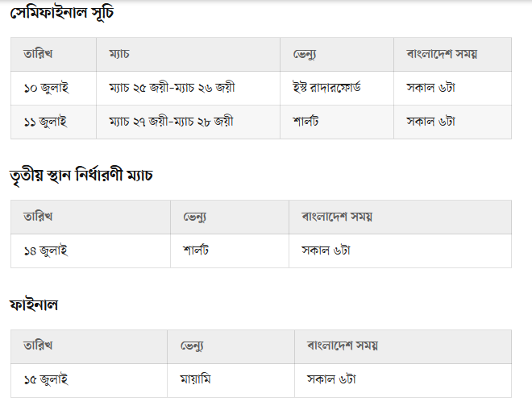Click সকাল ৬টা time for ১০ জুলাই
532x410 pixels.
(453, 88)
